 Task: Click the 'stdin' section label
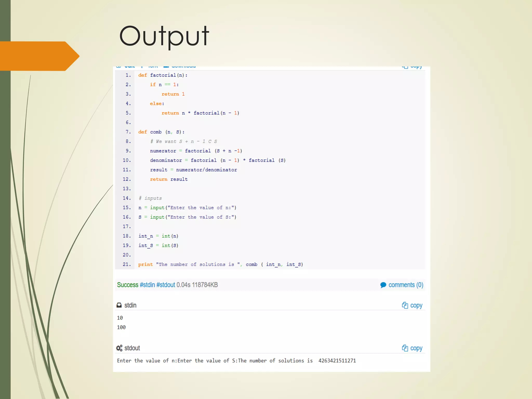[130, 305]
